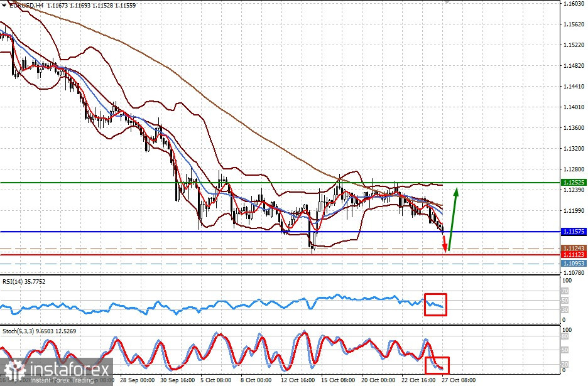Click the 70 level on the RSI scale

[x=565, y=291]
